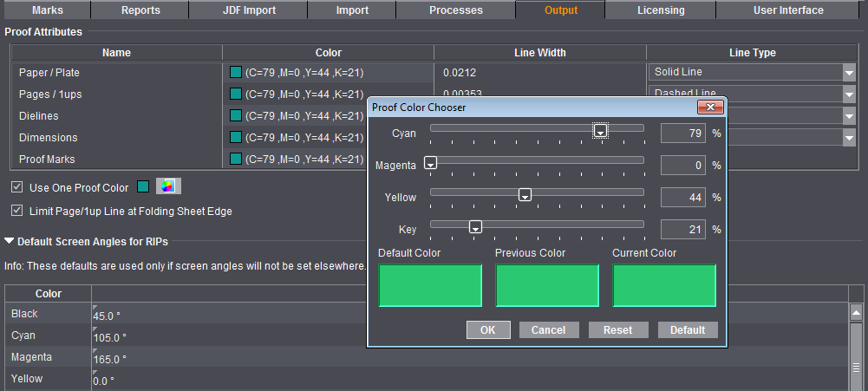Click the Cyan slider handle

click(601, 131)
